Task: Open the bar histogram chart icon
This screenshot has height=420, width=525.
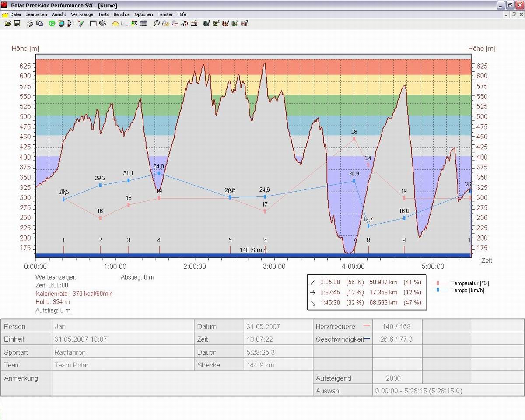Action: (125, 23)
